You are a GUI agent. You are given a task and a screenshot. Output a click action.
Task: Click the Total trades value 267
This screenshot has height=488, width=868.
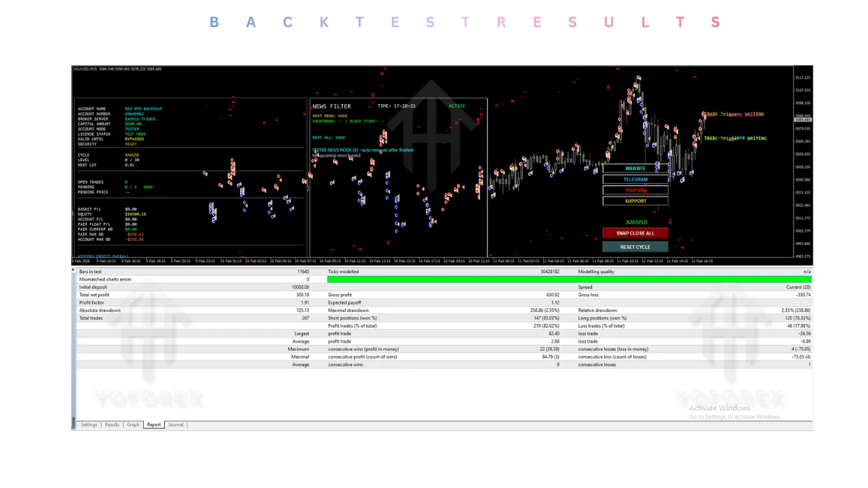tap(306, 318)
